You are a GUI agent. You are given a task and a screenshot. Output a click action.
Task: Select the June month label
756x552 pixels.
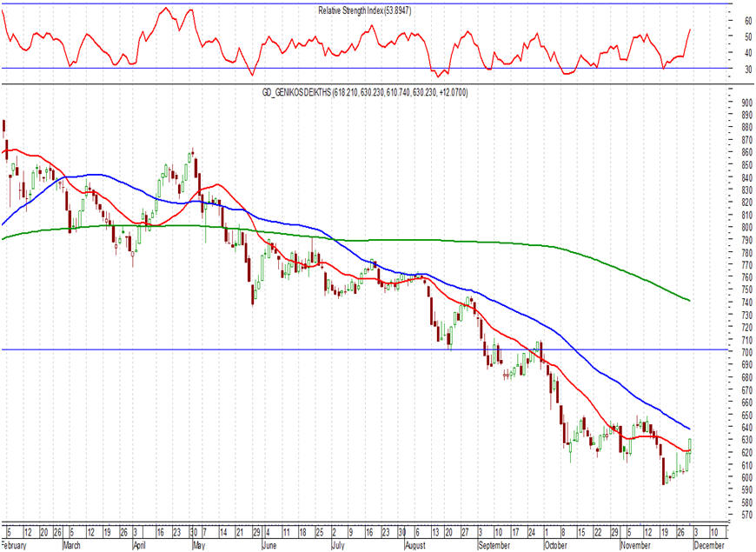click(269, 545)
